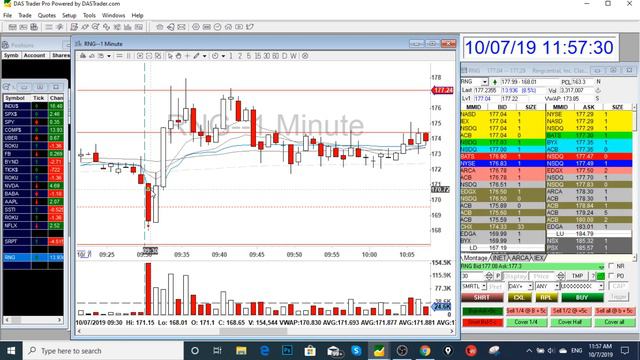Open Windows Start menu
Screen dimensions: 640x360
click(11, 351)
